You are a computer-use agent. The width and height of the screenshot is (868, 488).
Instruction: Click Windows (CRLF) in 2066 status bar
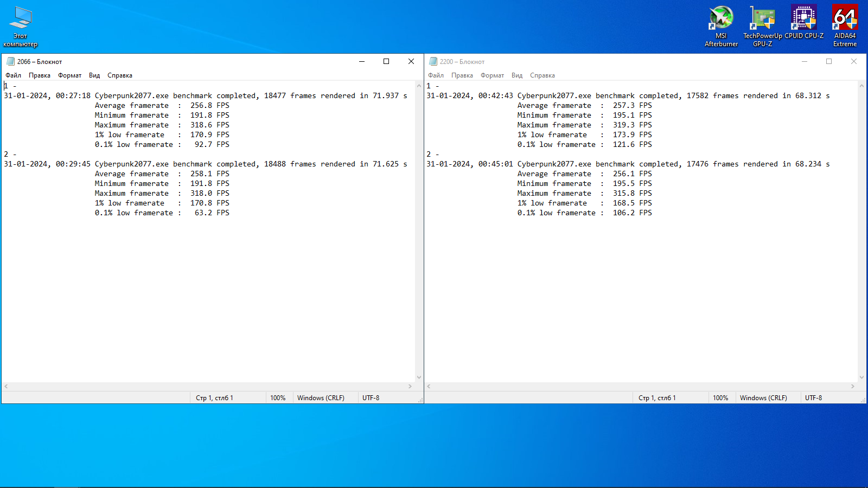[321, 398]
